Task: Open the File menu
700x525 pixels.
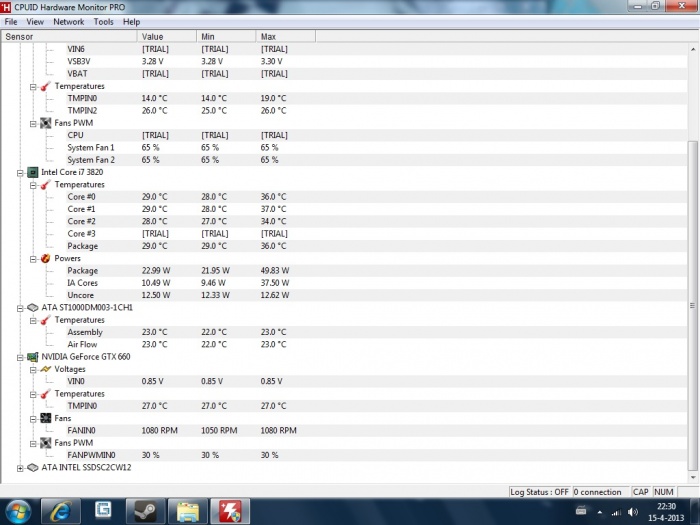Action: (11, 22)
